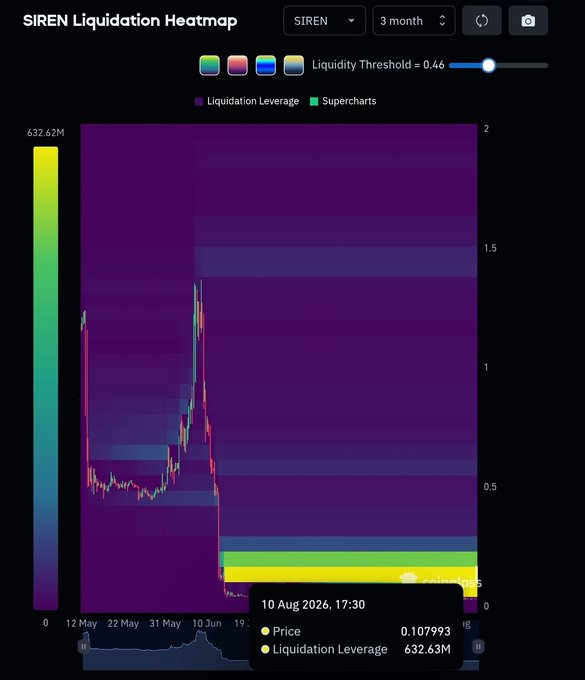The height and width of the screenshot is (680, 585).
Task: Select the blue color scheme swatch
Action: [266, 65]
